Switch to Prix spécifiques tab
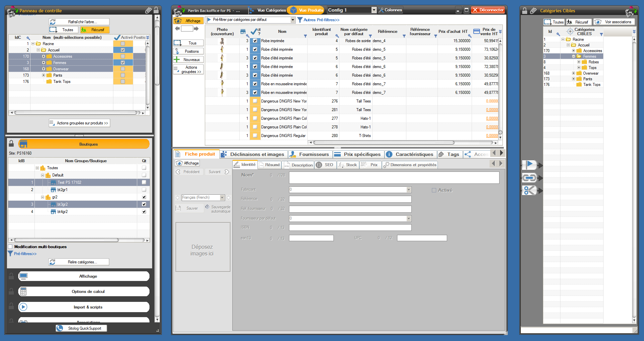The width and height of the screenshot is (644, 341). 358,154
